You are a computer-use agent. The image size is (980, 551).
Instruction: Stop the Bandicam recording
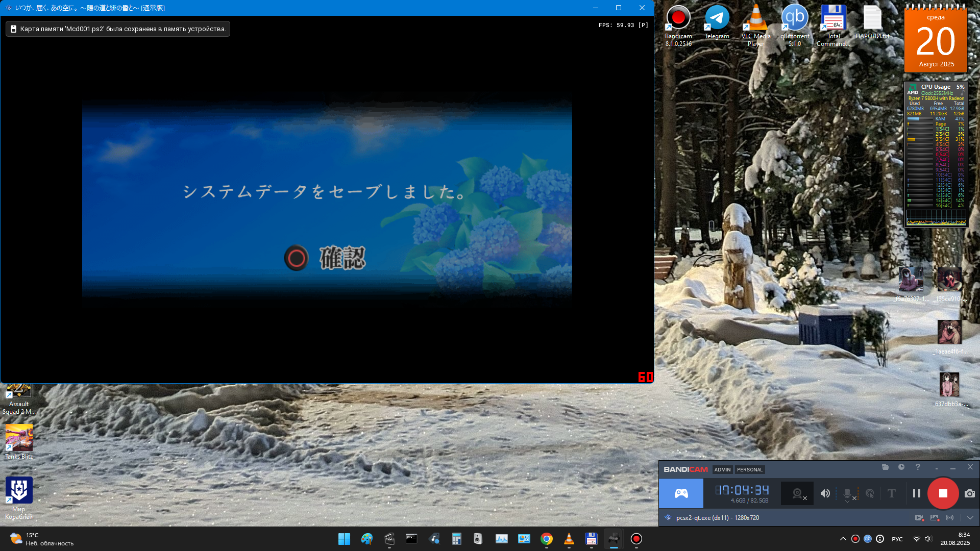pos(943,493)
